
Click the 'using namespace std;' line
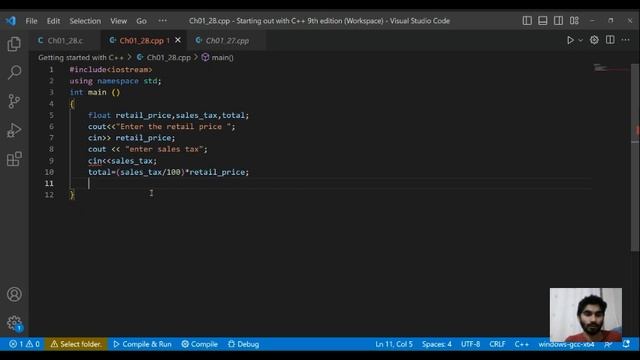tap(116, 81)
